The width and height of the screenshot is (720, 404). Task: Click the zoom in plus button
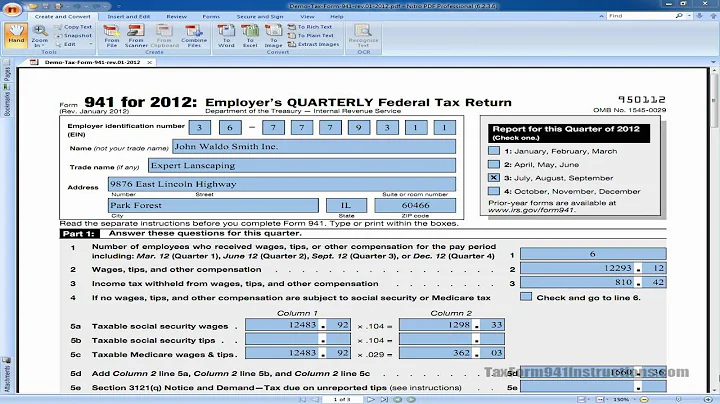pos(708,399)
